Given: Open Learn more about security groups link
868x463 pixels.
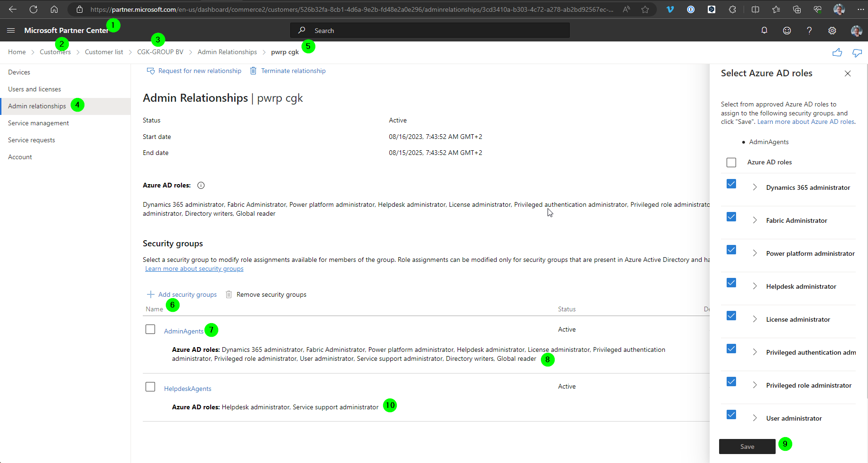Looking at the screenshot, I should coord(194,268).
